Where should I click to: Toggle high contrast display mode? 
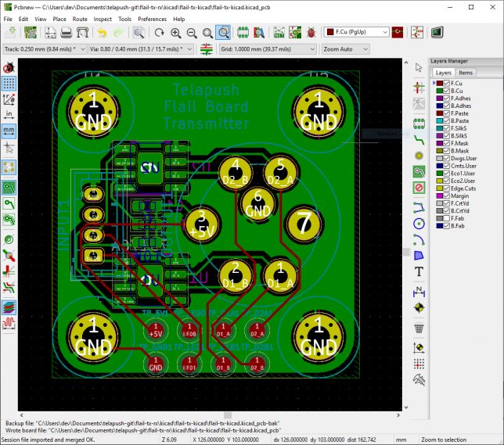click(x=9, y=308)
